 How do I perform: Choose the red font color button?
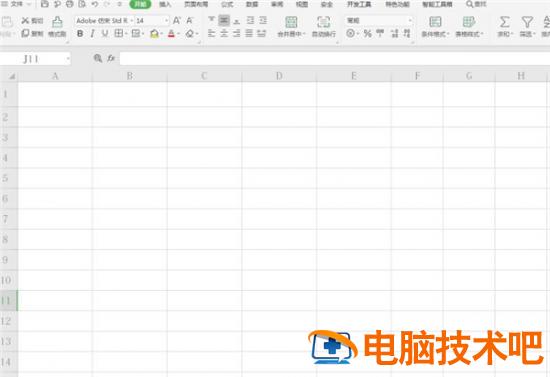[171, 34]
